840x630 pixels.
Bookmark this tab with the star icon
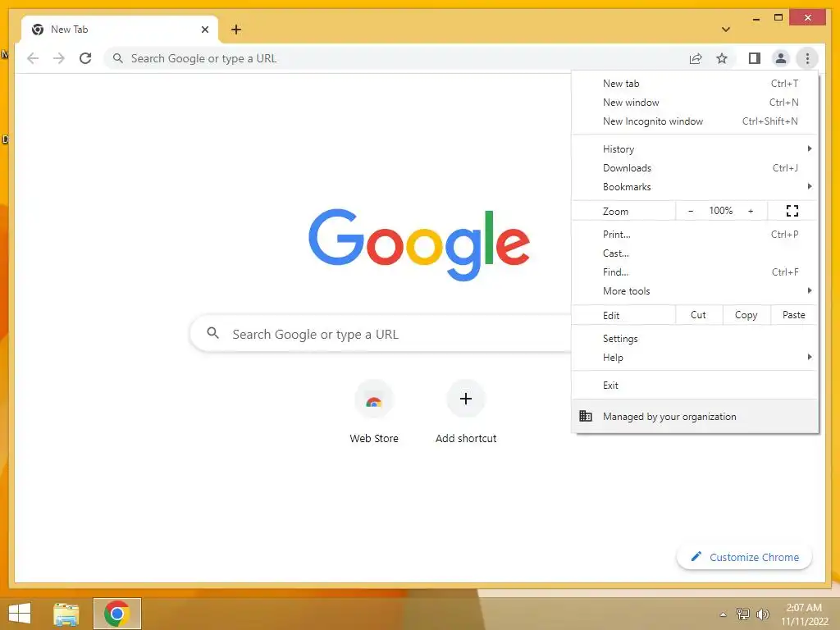722,58
